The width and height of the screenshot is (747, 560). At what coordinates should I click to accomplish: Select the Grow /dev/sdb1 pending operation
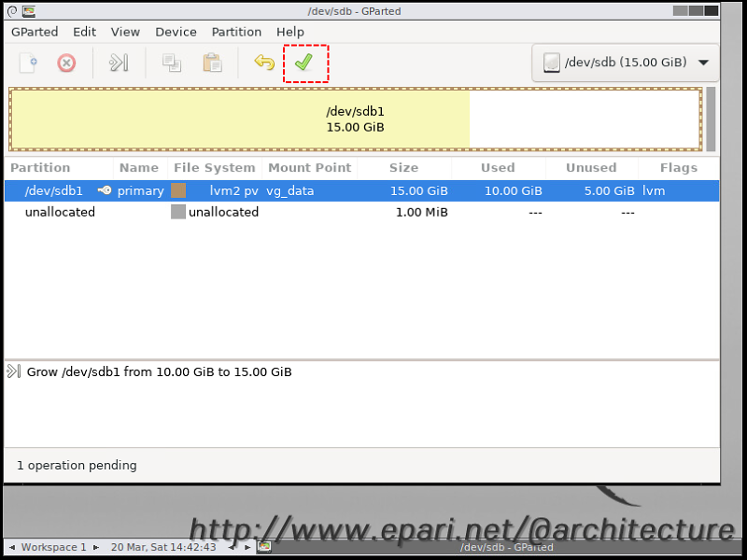pos(159,371)
